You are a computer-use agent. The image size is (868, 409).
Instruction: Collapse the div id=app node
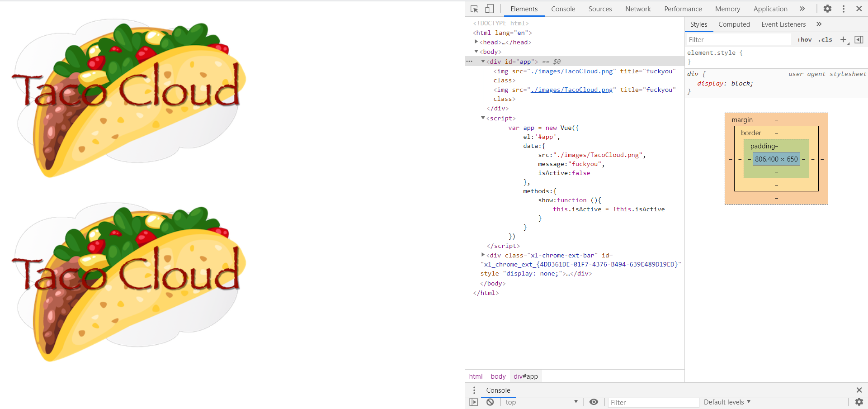click(483, 61)
